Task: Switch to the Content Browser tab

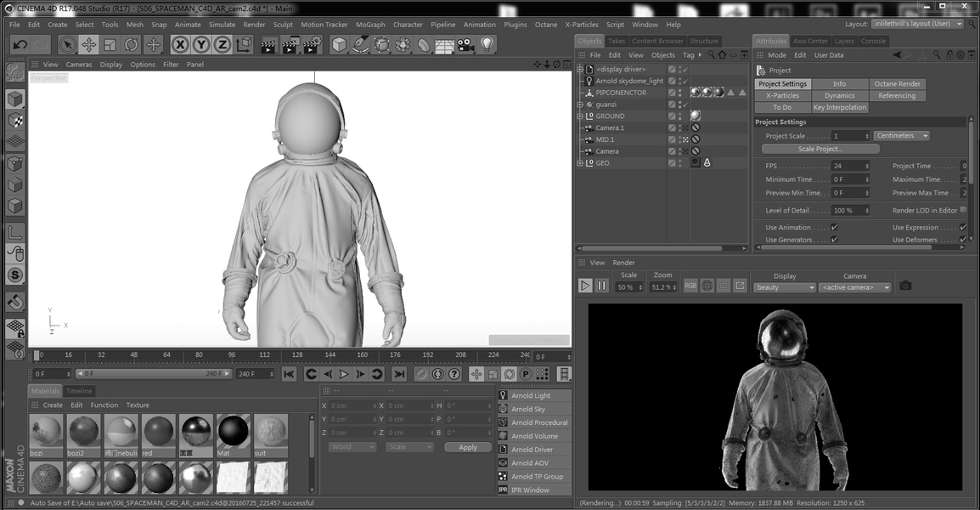Action: (x=657, y=41)
